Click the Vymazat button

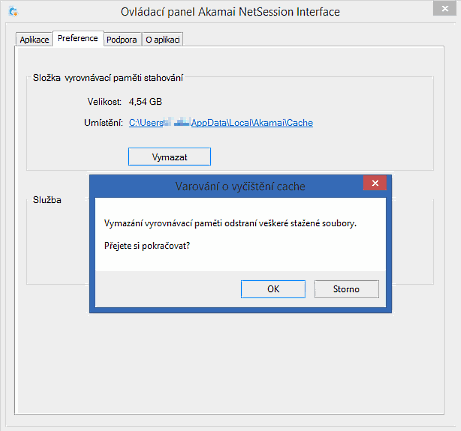click(x=169, y=157)
